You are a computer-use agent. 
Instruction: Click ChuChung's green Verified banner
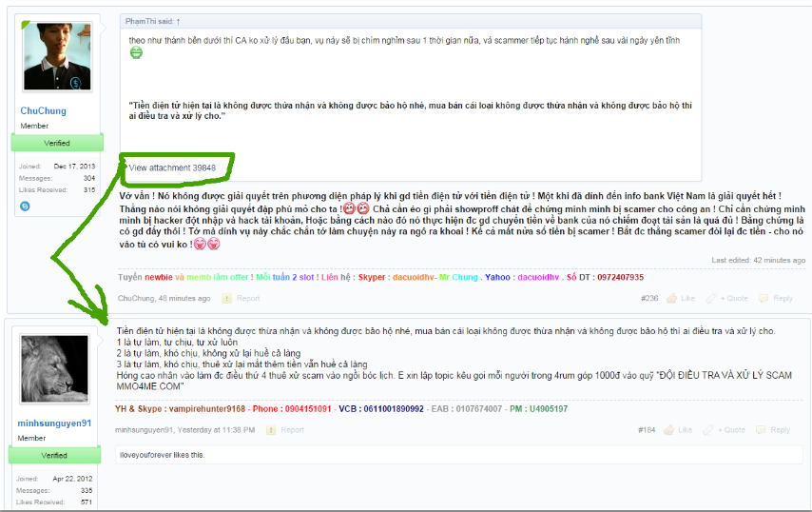(57, 143)
